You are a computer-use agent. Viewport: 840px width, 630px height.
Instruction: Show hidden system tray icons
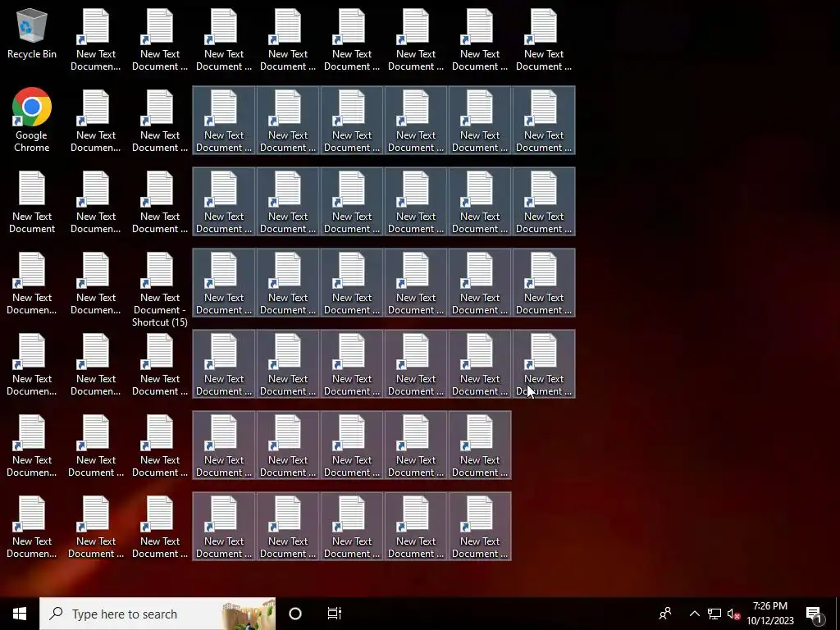[x=694, y=614]
